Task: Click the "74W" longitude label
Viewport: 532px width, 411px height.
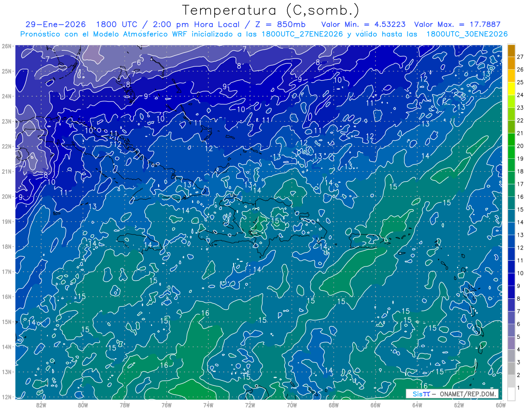Action: tap(208, 405)
